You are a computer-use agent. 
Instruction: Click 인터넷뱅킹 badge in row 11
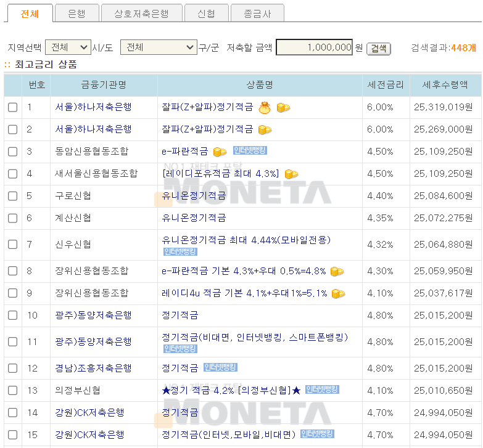click(x=180, y=349)
